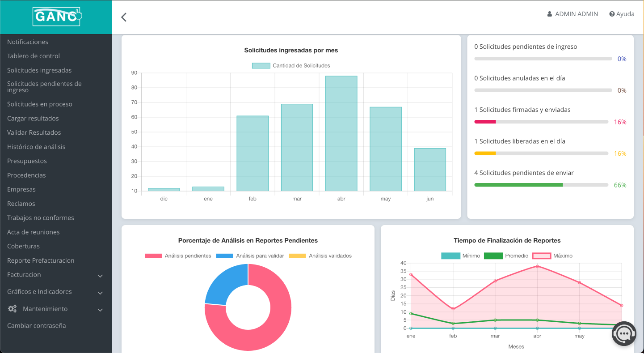Click the green Solicitudes pendientes de enviar progress bar
This screenshot has height=354, width=644.
tap(518, 184)
